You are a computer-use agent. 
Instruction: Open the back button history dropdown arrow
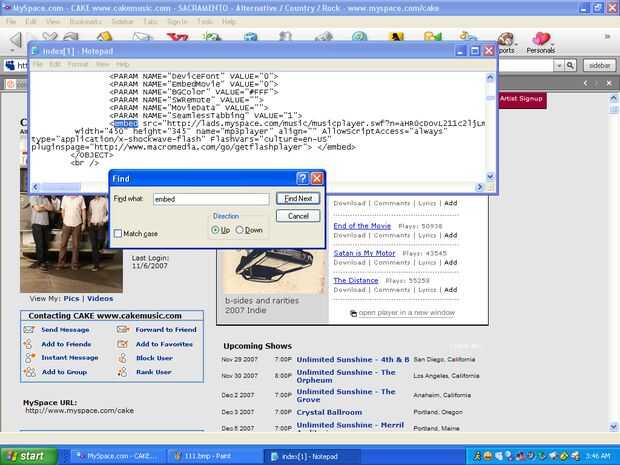point(13,50)
